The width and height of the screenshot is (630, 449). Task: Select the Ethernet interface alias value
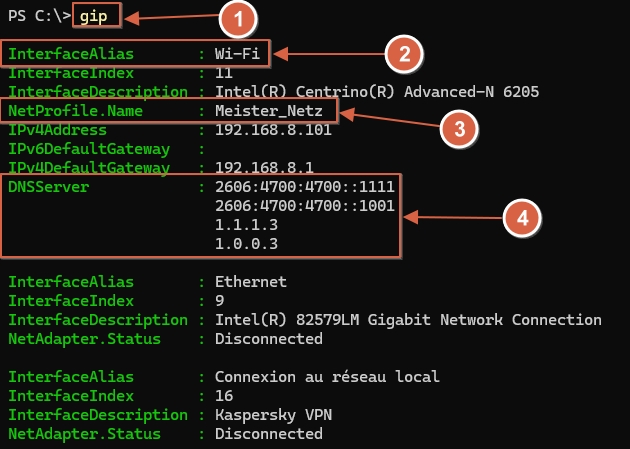(x=250, y=282)
